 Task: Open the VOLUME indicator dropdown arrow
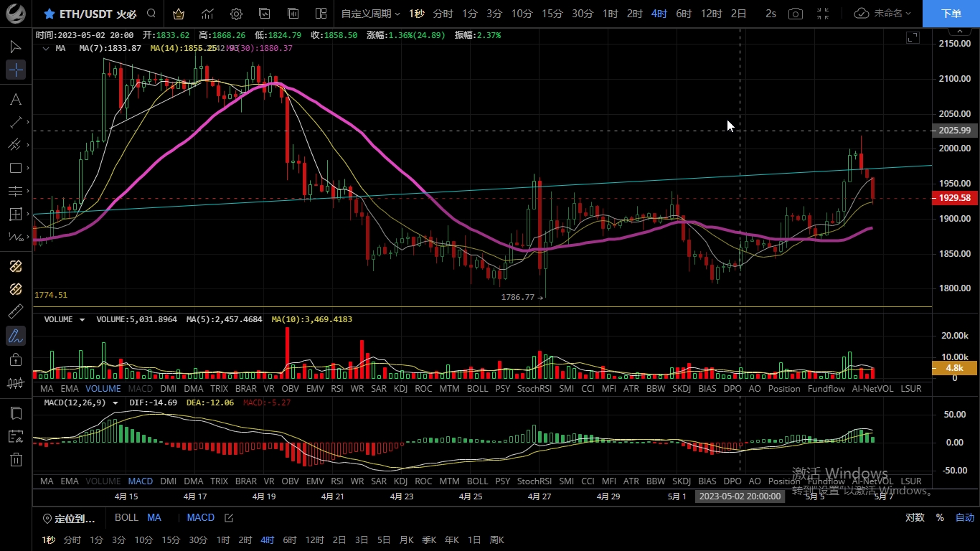pos(82,319)
